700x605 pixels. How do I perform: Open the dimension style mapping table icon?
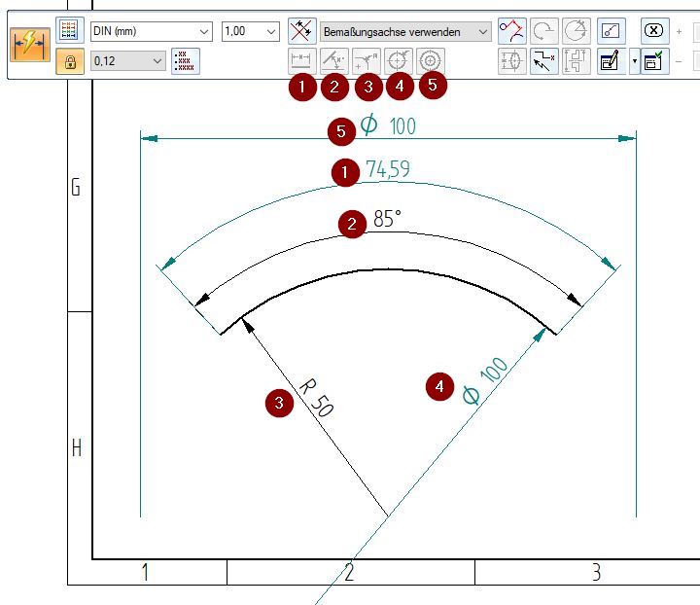tap(69, 30)
